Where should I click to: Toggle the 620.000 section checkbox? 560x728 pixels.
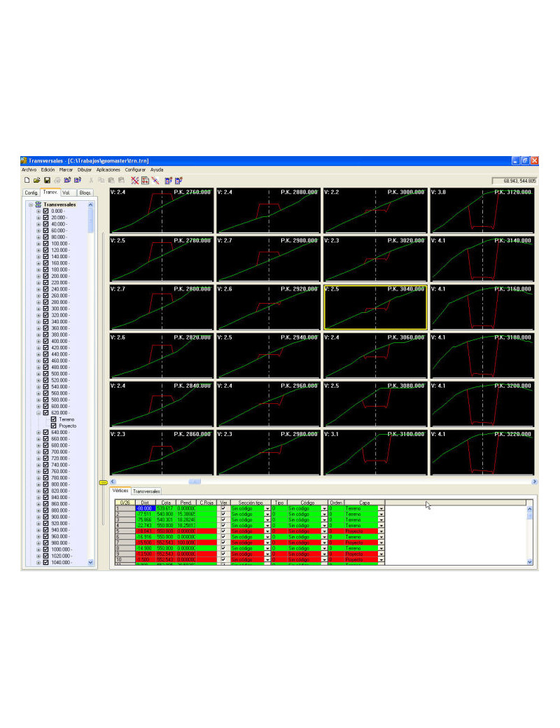point(46,412)
